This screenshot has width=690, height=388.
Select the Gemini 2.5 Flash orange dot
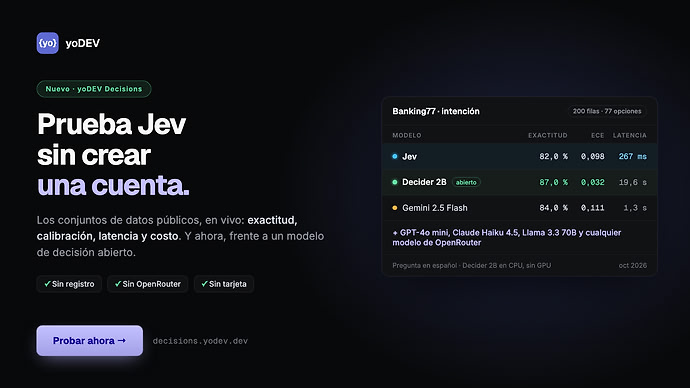tap(395, 208)
